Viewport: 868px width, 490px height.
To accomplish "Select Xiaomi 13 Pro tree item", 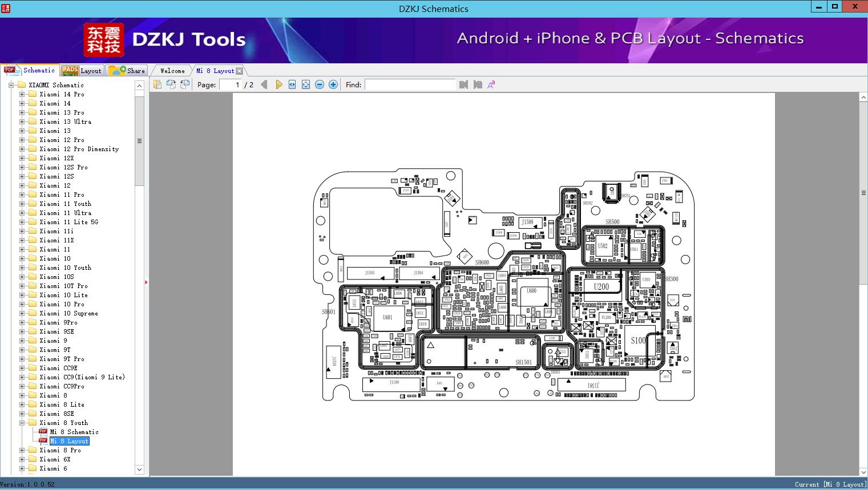I will pyautogui.click(x=62, y=112).
